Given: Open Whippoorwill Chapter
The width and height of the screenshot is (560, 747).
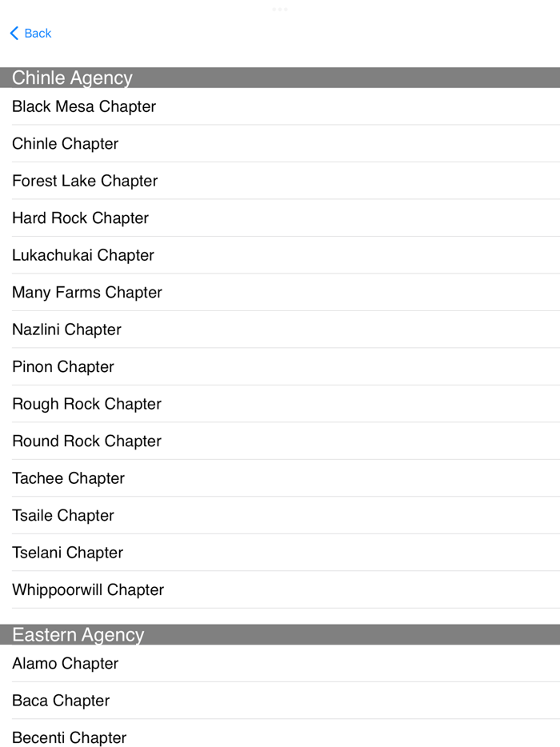Looking at the screenshot, I should 88,589.
